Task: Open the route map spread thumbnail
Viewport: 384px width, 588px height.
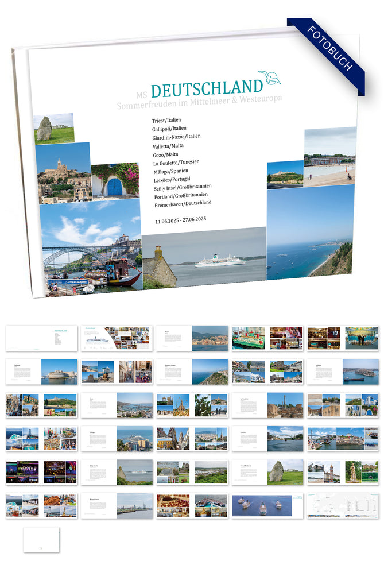Action: click(x=342, y=505)
